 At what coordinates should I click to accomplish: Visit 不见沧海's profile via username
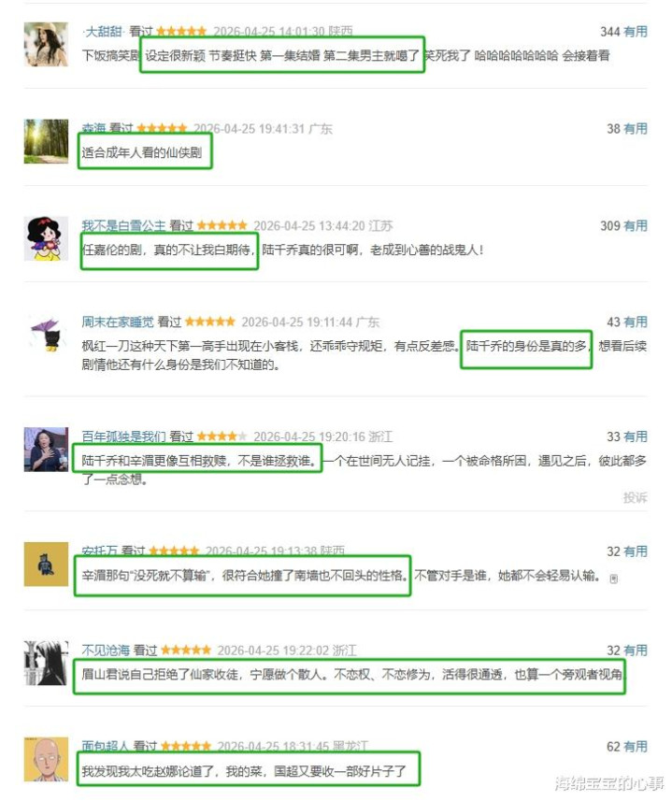(x=106, y=651)
